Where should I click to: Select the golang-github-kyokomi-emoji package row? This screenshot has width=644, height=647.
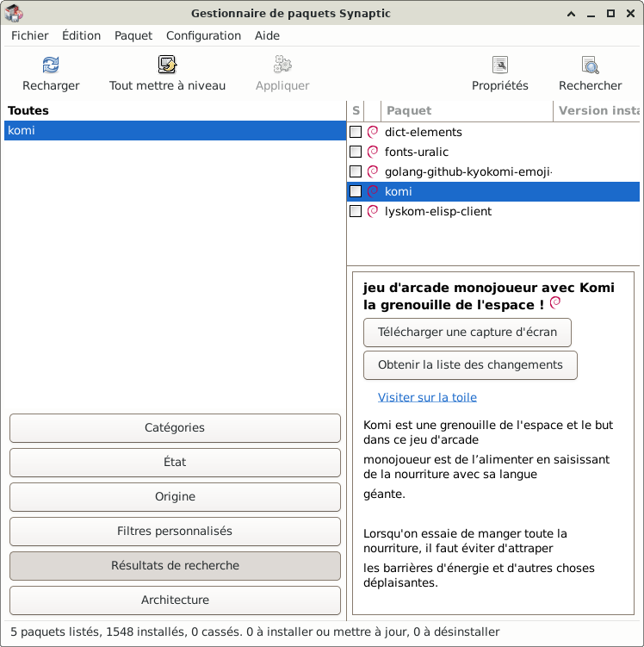[x=493, y=171]
